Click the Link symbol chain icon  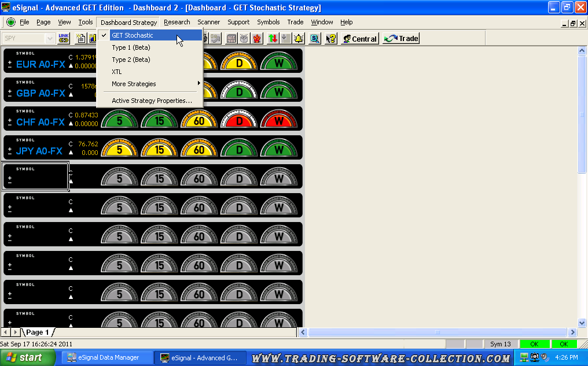coord(64,39)
